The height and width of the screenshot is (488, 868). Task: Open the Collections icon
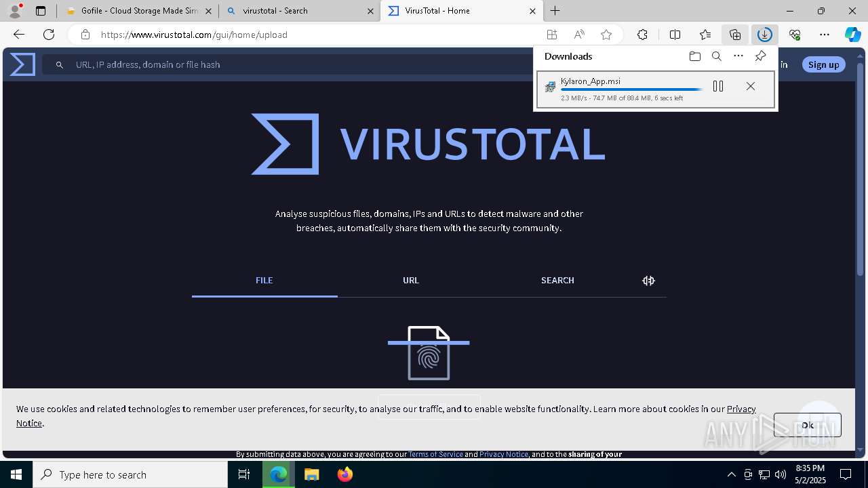[735, 35]
